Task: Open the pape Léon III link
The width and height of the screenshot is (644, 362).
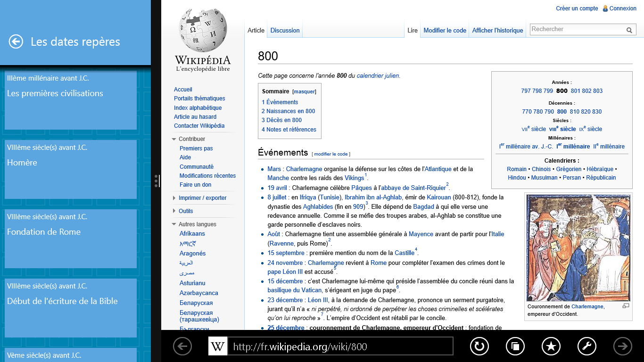Action: point(285,272)
